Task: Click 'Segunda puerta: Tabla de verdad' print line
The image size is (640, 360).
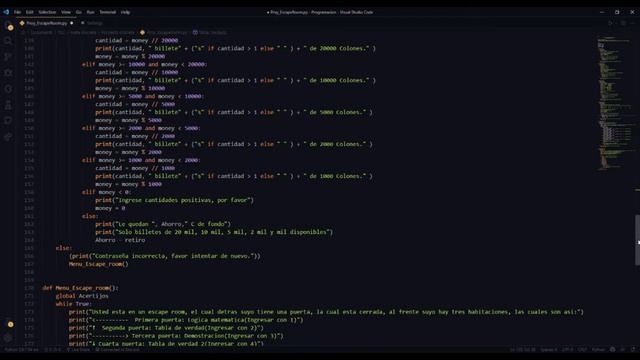Action: 166,328
